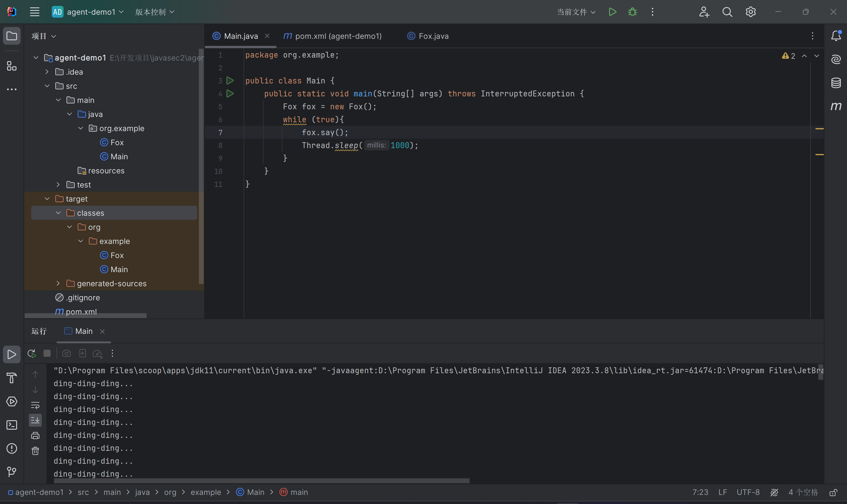Expand the generated-sources folder
The image size is (847, 504).
coord(58,284)
